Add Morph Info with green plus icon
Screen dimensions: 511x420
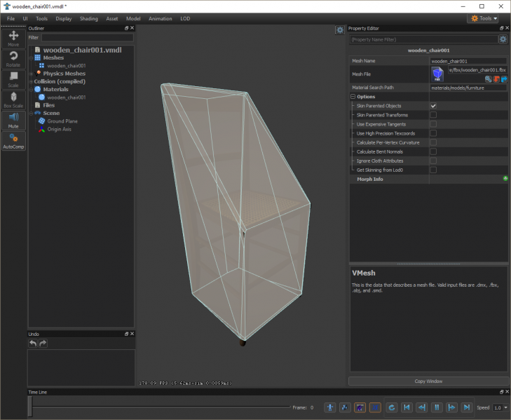505,178
